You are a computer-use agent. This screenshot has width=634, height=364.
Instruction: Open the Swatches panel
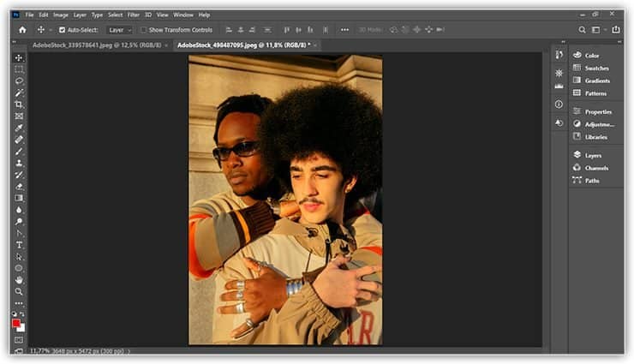point(596,68)
